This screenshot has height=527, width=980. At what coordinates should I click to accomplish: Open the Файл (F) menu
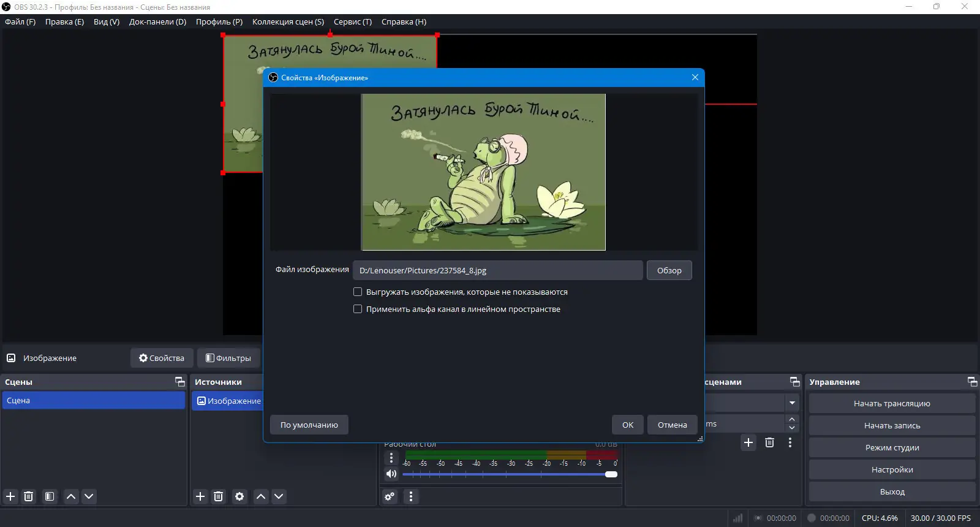[x=20, y=21]
